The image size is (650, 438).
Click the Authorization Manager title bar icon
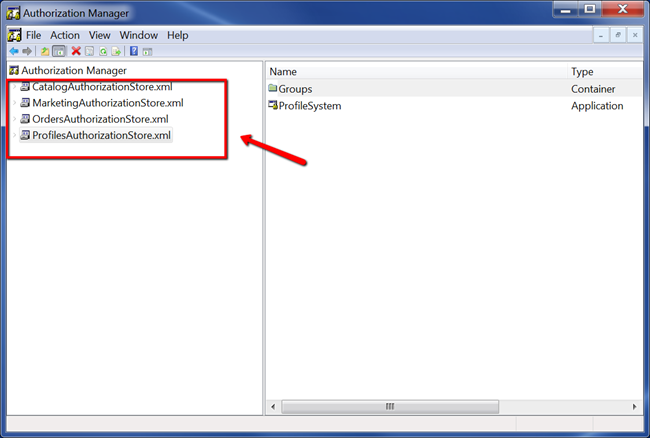[13, 13]
